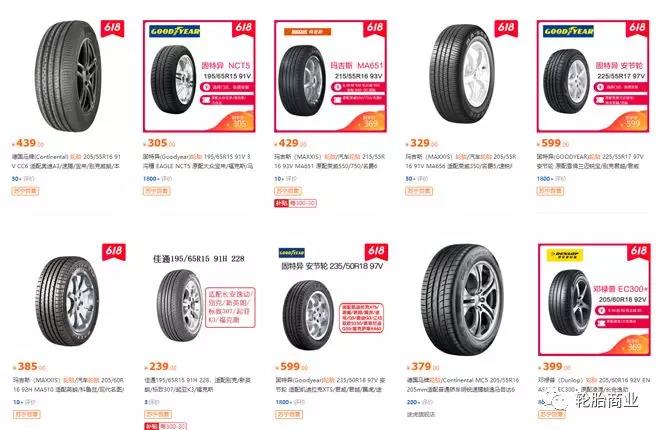Screen dimensions: 660x430
Task: Click the 618 badge on Maxxis 385 tire
Action: point(114,252)
